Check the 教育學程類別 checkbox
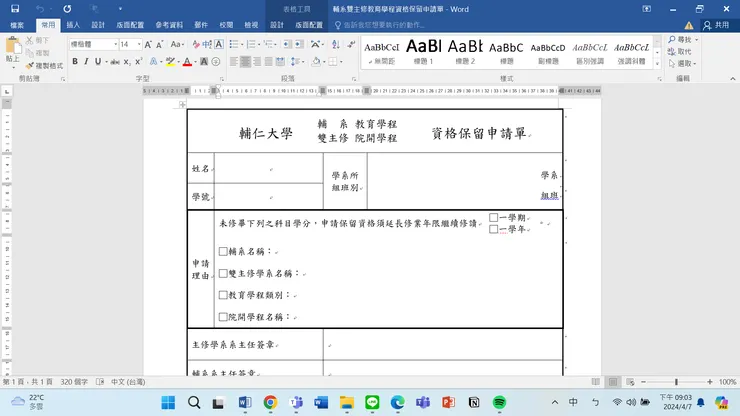This screenshot has width=740, height=416. click(x=223, y=295)
